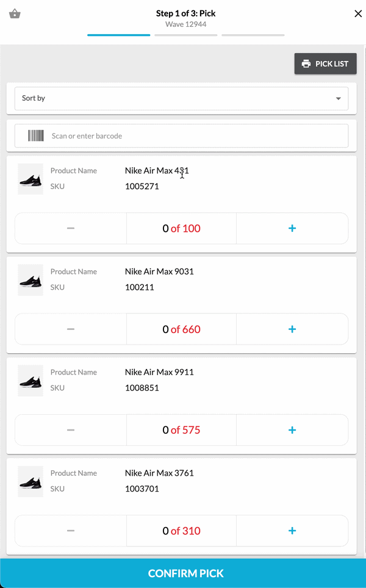The width and height of the screenshot is (366, 588).
Task: Increase quantity for Nike Air Max SKU 1005271
Action: [x=292, y=229]
